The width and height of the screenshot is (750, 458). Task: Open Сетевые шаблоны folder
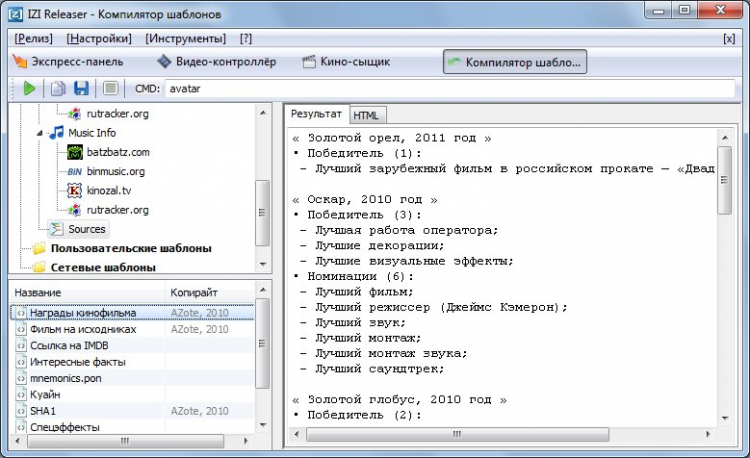(103, 267)
